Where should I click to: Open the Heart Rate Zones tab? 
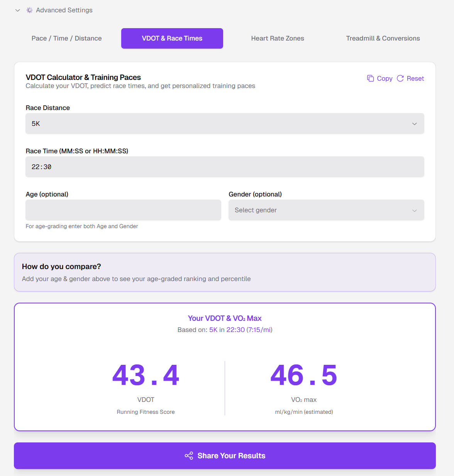pos(278,38)
